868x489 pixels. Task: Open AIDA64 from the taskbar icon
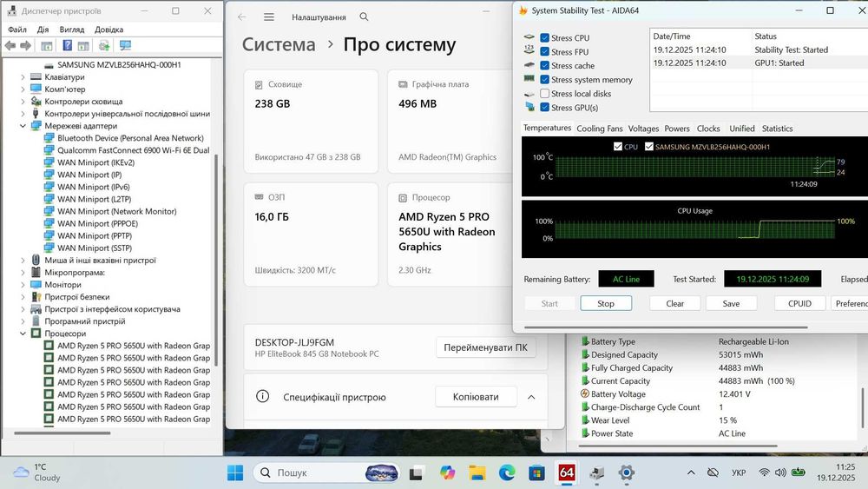[x=566, y=472]
